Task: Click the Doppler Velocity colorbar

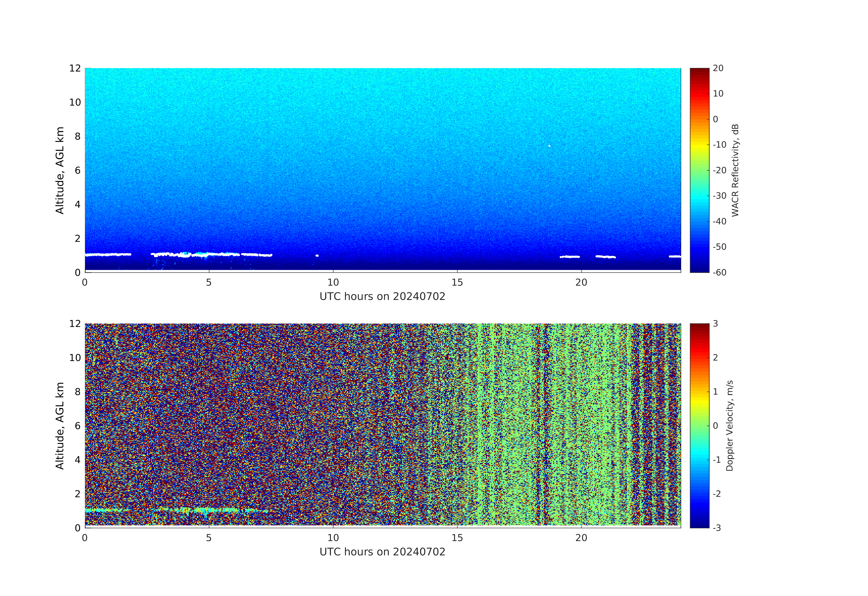Action: click(x=699, y=425)
